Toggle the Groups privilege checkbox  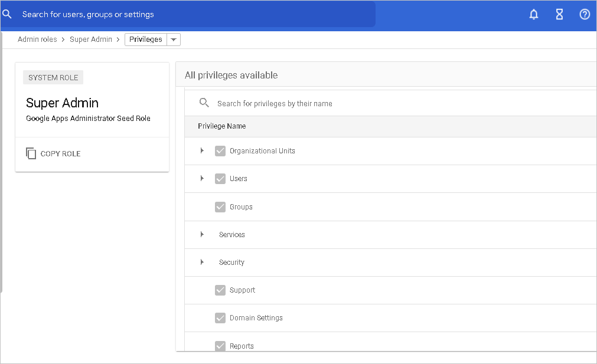(220, 207)
